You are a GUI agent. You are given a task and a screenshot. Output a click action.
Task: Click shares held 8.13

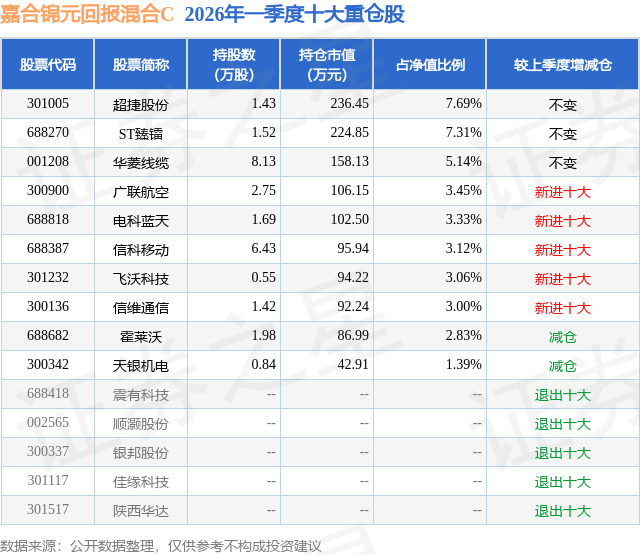pos(263,162)
